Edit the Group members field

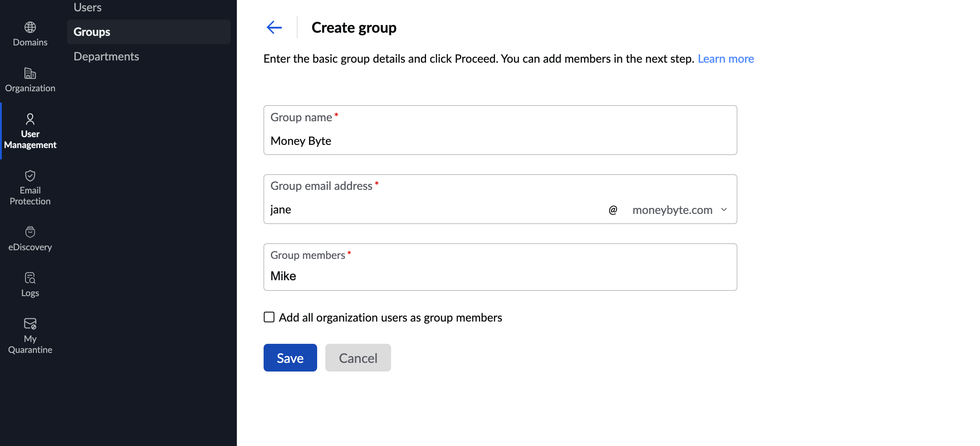click(x=499, y=276)
